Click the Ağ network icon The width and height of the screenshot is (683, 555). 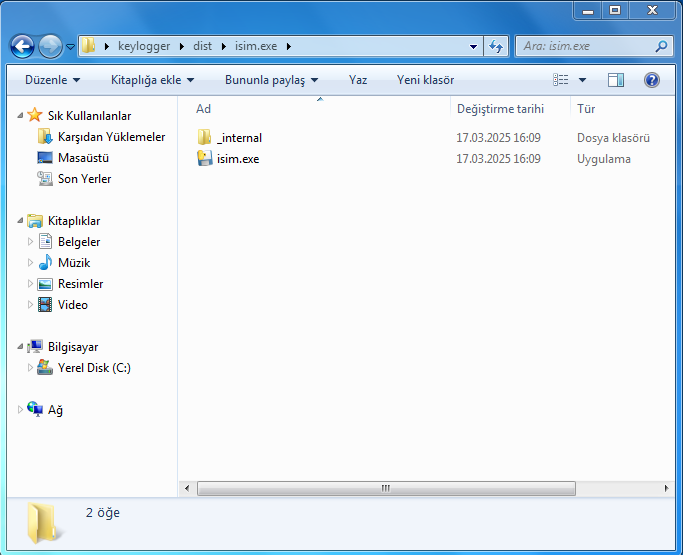35,409
